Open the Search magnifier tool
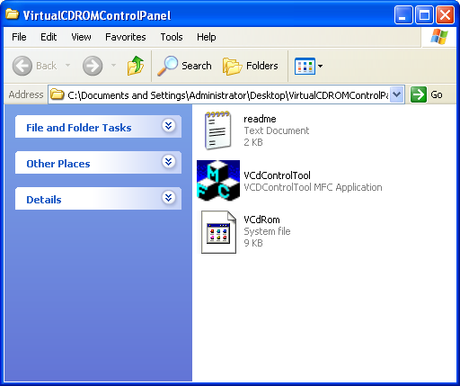460x386 pixels. 167,66
